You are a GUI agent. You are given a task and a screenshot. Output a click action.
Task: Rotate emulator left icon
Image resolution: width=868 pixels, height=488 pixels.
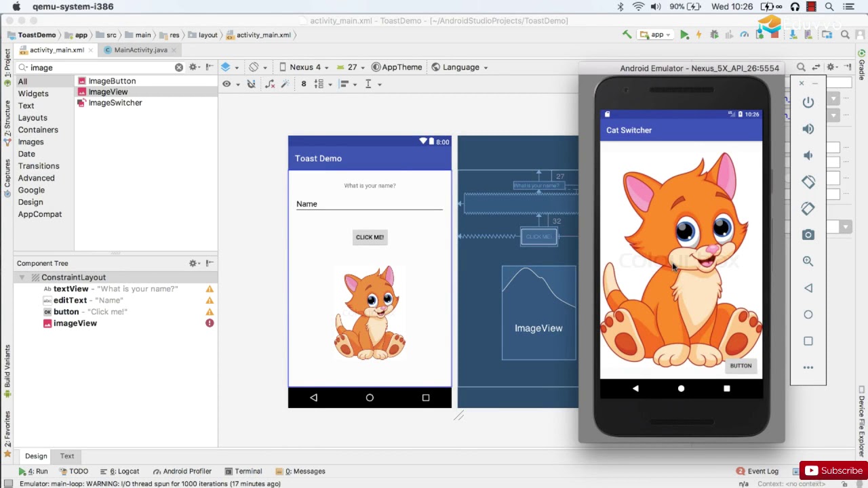click(808, 182)
